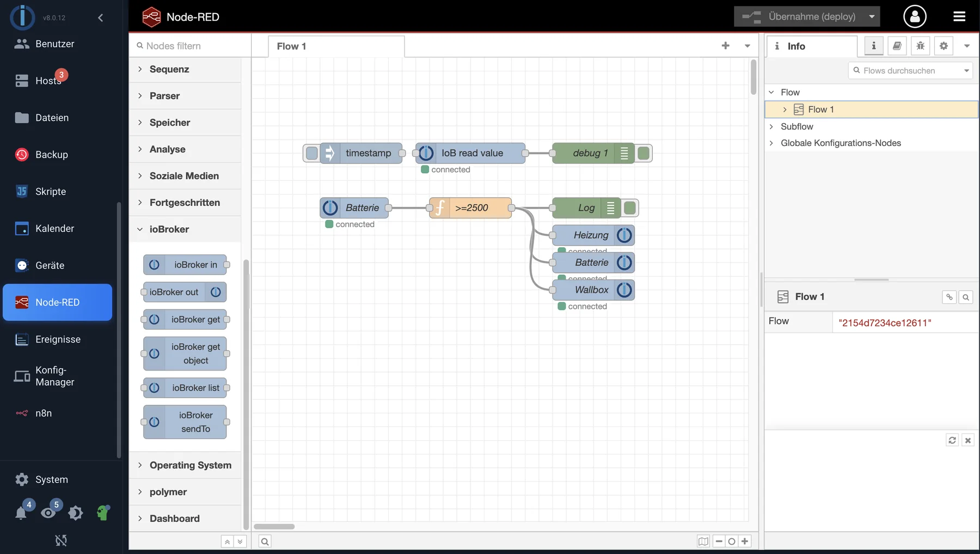Image resolution: width=980 pixels, height=554 pixels.
Task: Focus the Nodes filtern search field
Action: click(190, 46)
